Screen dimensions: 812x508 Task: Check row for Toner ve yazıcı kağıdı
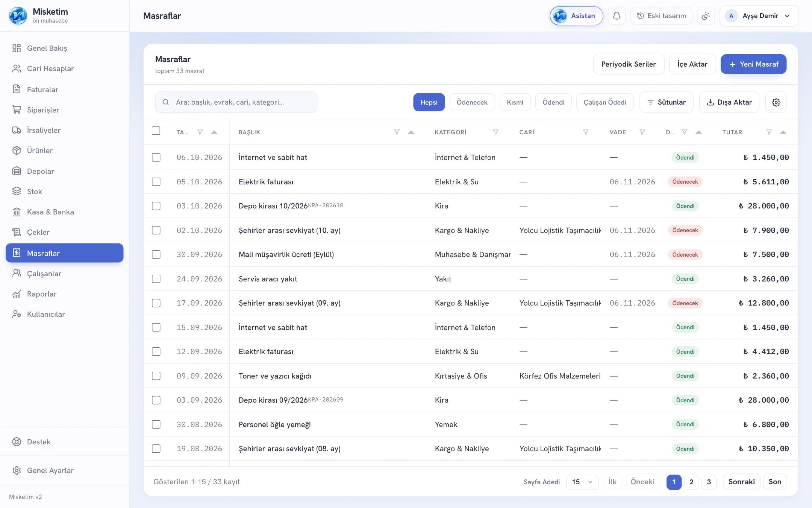tap(156, 376)
